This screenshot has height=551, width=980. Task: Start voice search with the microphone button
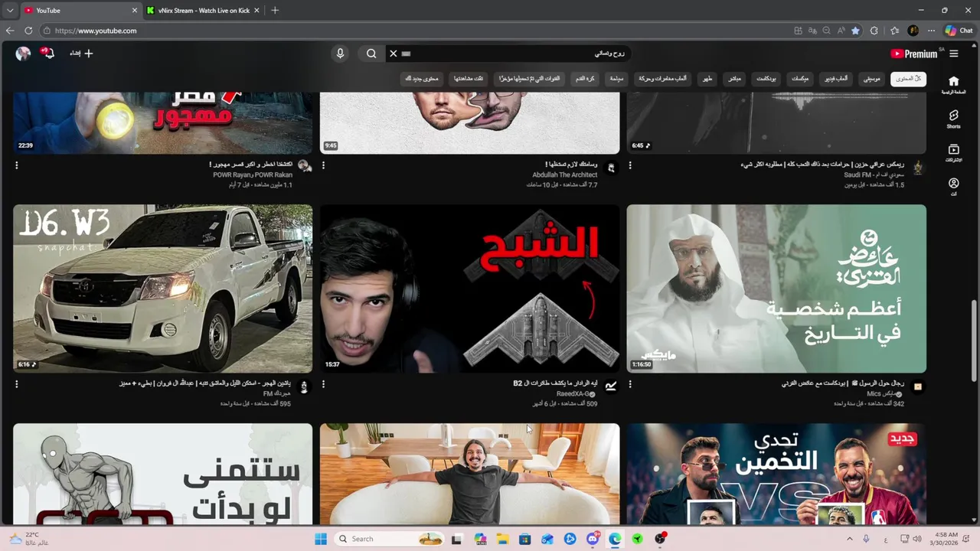(340, 54)
